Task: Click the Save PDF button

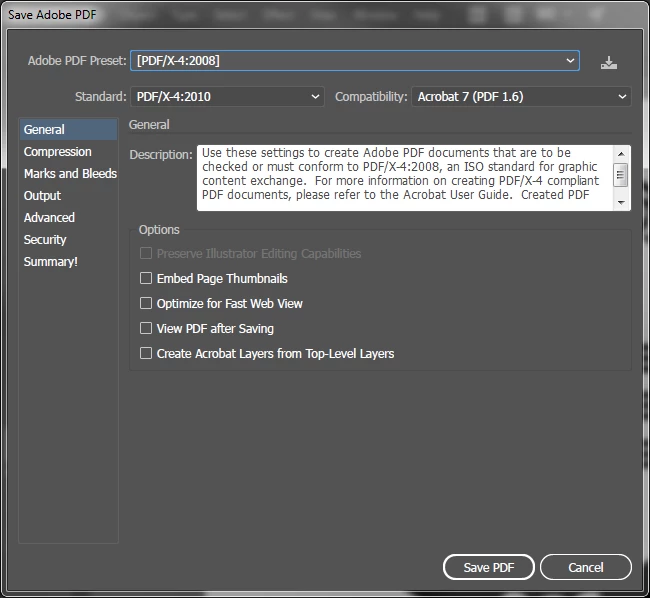Action: [x=489, y=567]
